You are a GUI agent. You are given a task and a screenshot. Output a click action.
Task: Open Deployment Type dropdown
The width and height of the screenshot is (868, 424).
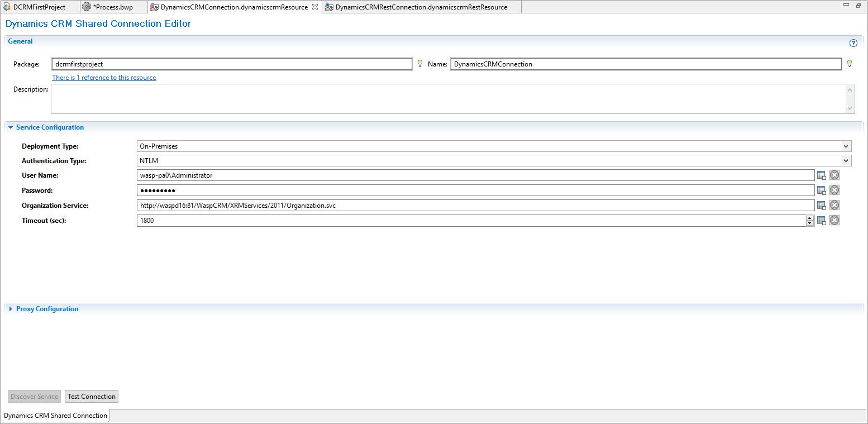(846, 146)
